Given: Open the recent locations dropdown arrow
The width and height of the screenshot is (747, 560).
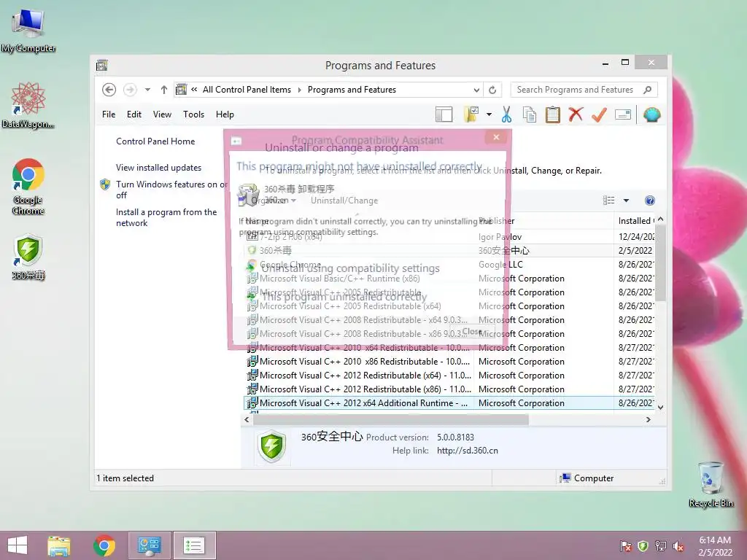Looking at the screenshot, I should [x=147, y=90].
